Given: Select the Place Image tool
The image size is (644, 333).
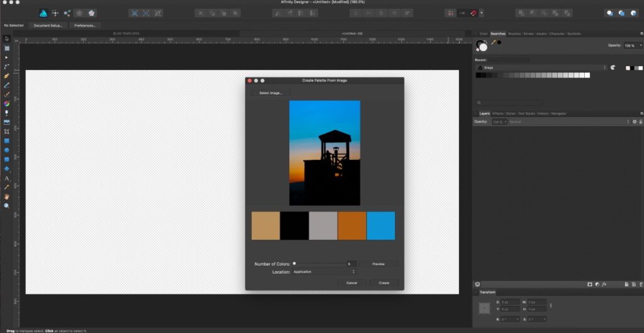Looking at the screenshot, I should point(6,122).
